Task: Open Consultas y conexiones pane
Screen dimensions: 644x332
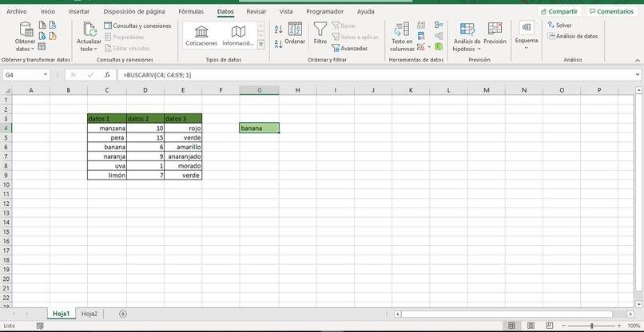Action: pyautogui.click(x=137, y=26)
